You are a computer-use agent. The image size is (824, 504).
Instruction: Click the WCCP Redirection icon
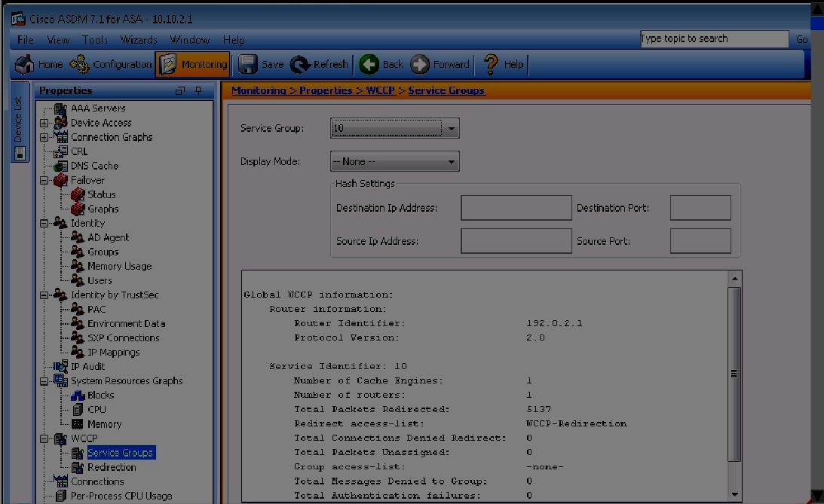(78, 467)
